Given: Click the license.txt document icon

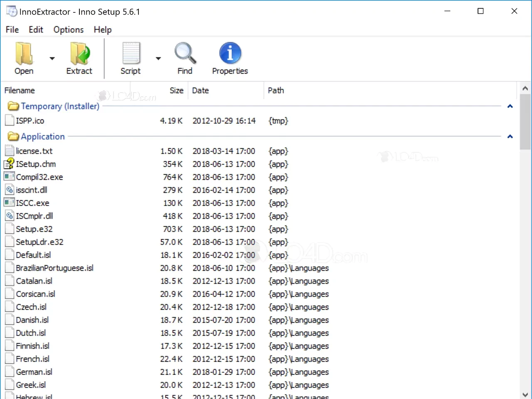Looking at the screenshot, I should click(x=9, y=151).
